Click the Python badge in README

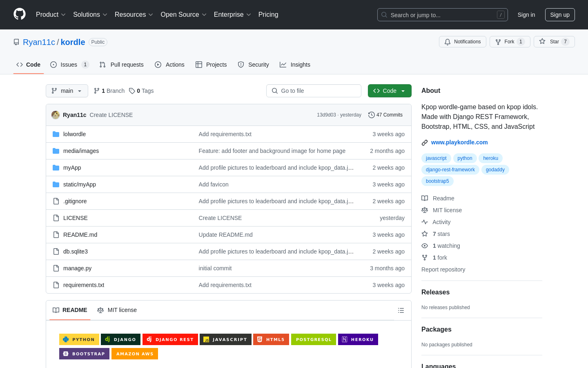79,339
